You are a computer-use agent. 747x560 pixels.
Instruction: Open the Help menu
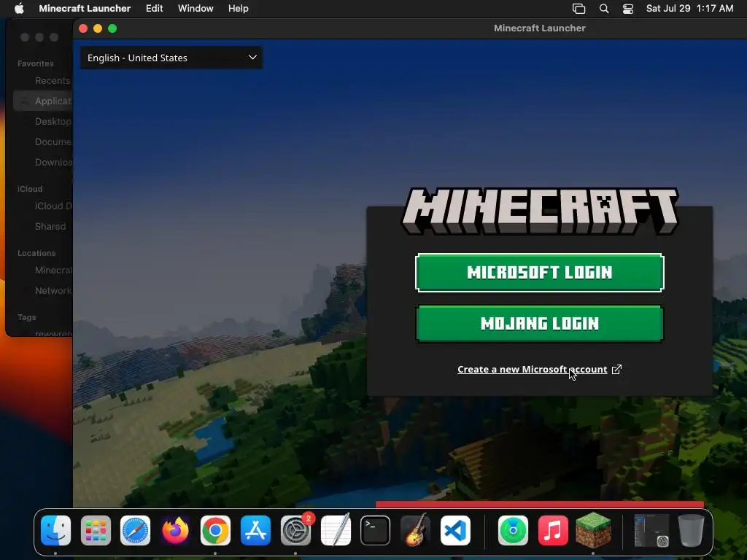pyautogui.click(x=239, y=9)
